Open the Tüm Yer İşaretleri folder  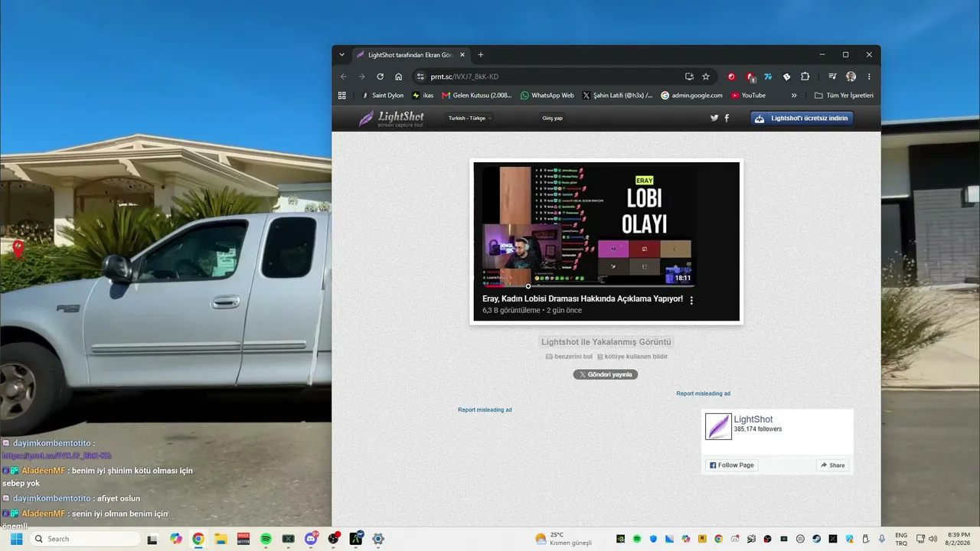844,96
